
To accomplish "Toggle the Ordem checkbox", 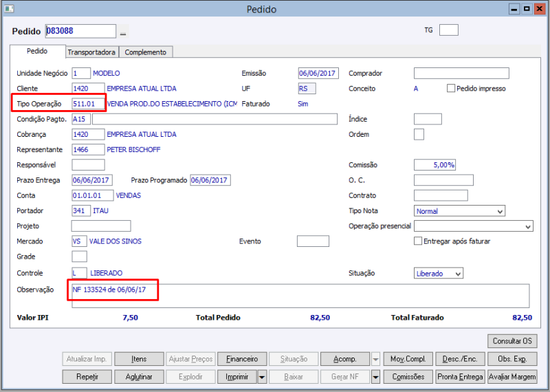I will click(419, 134).
